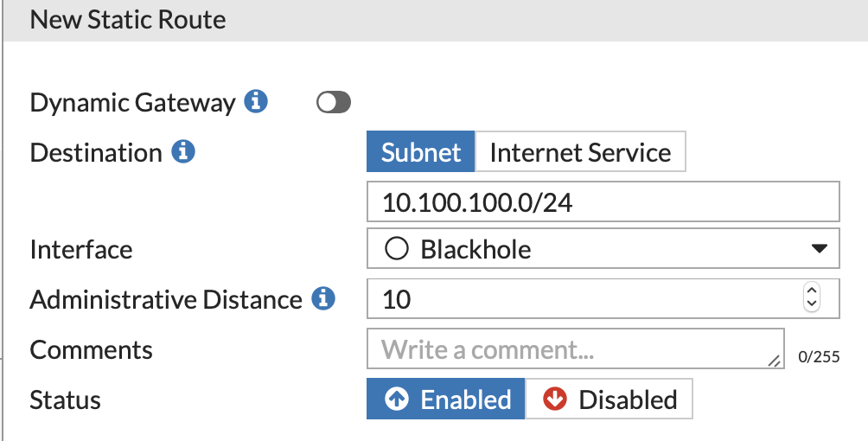This screenshot has width=868, height=441.
Task: Click the Blackhole circle icon in Interface
Action: point(396,250)
